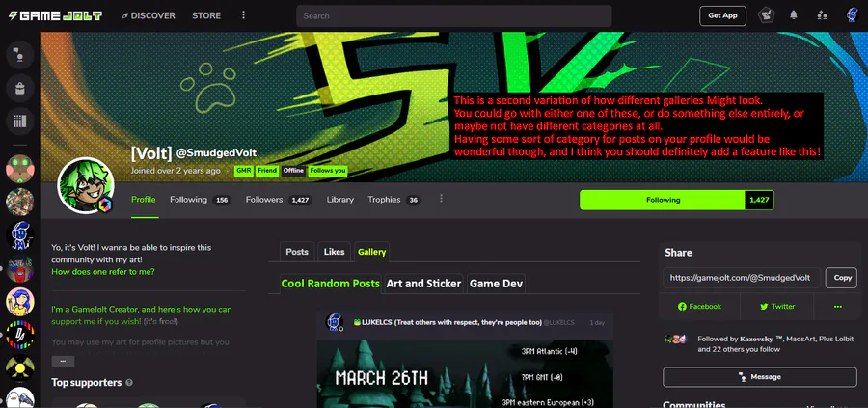The height and width of the screenshot is (408, 868).
Task: Open more share options ellipsis
Action: tap(837, 306)
